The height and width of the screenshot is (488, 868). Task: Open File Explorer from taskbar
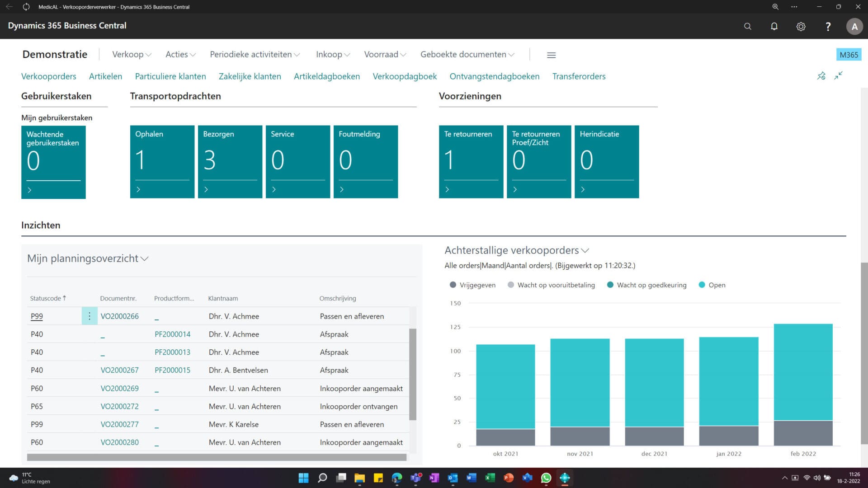click(359, 478)
